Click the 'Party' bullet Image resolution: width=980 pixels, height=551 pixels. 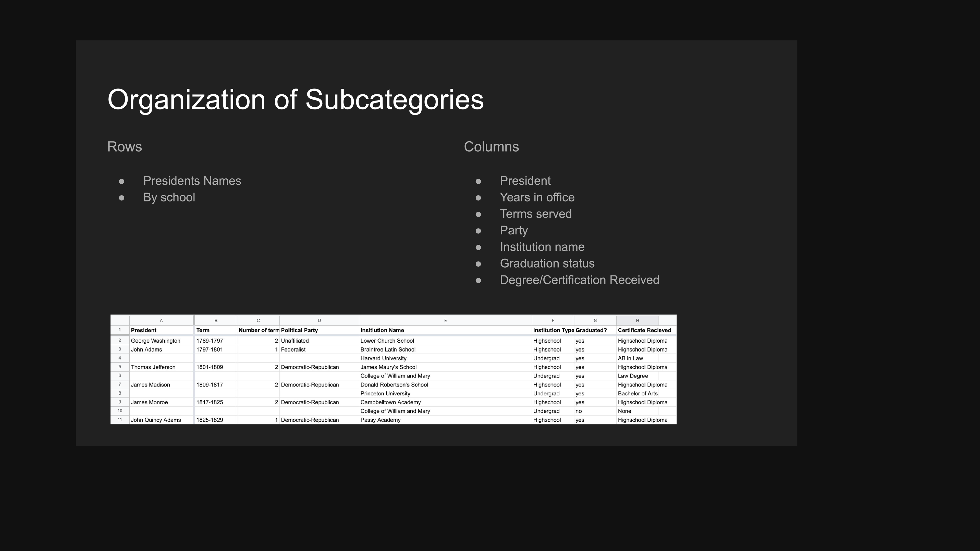[x=513, y=230]
